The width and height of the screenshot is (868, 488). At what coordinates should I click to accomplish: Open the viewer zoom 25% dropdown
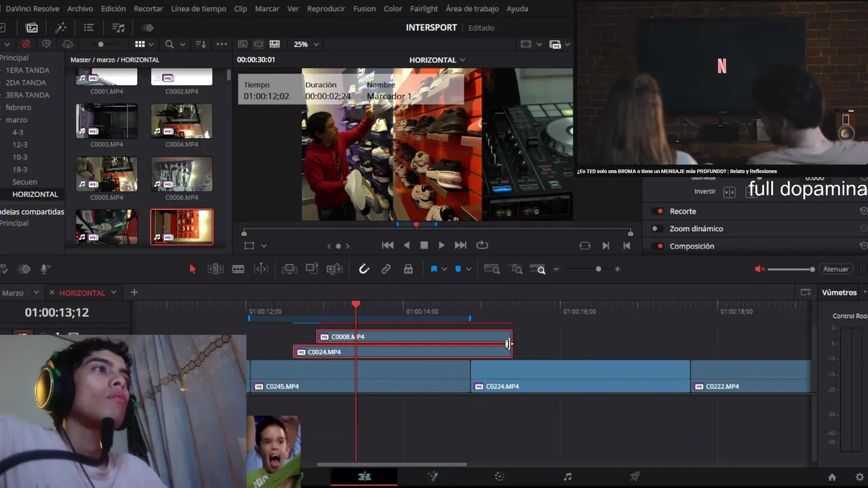click(x=307, y=44)
